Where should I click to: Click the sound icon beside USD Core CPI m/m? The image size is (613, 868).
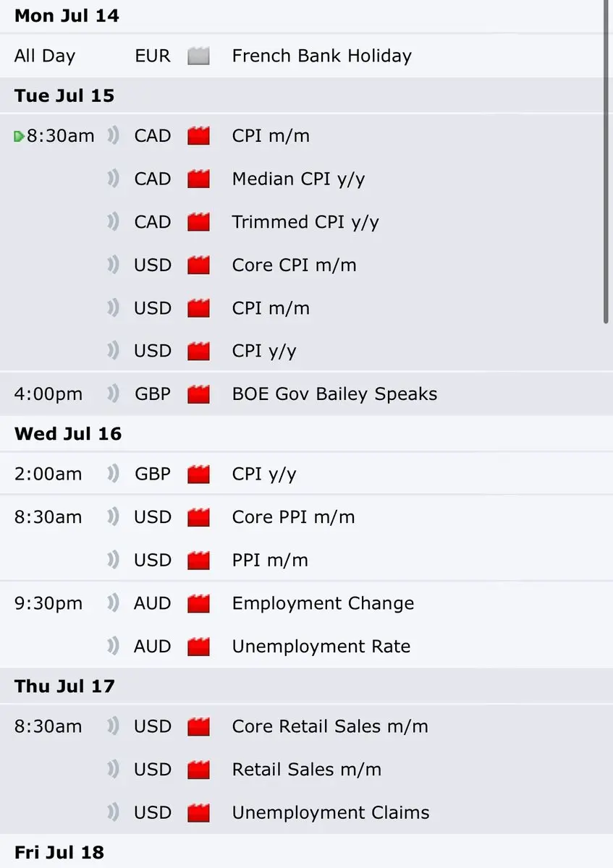tap(113, 265)
